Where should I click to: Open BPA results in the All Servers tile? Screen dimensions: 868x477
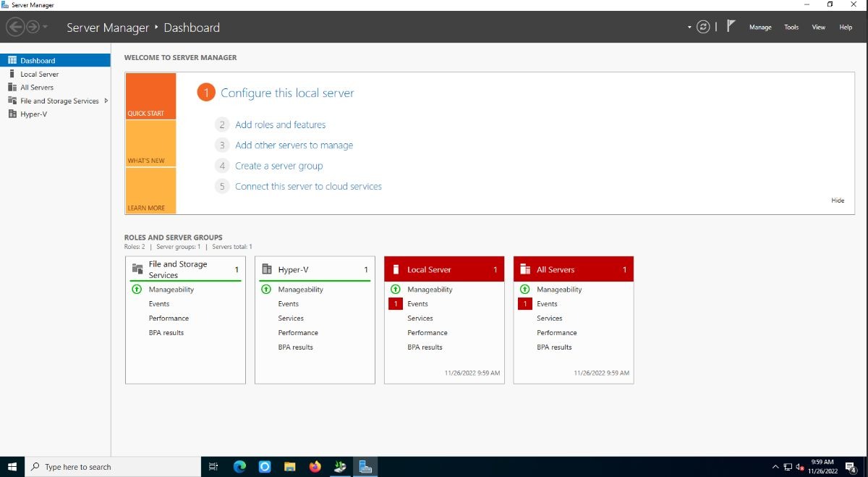point(554,347)
